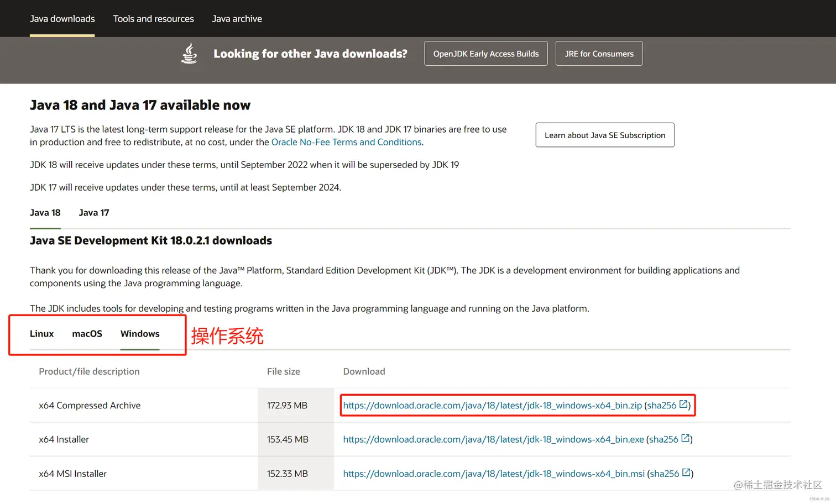Open external sha256 icon for exe installer
836x504 pixels.
(x=686, y=438)
